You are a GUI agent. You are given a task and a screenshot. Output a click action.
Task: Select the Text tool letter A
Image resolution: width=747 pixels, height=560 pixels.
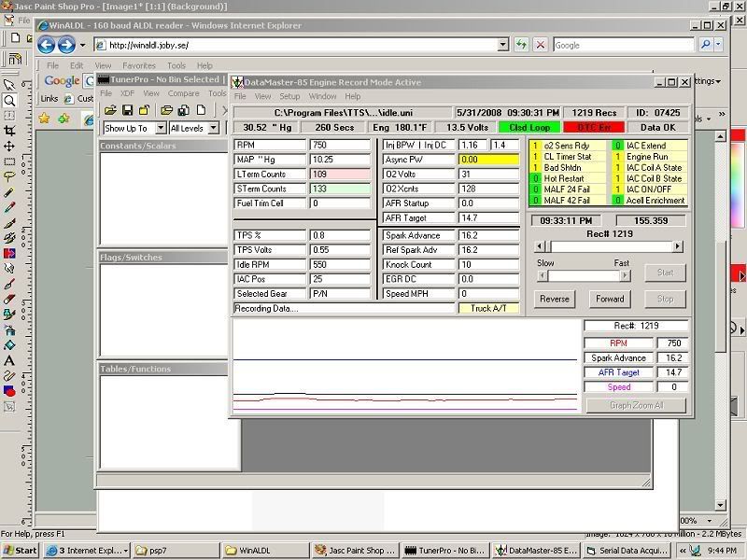click(9, 360)
